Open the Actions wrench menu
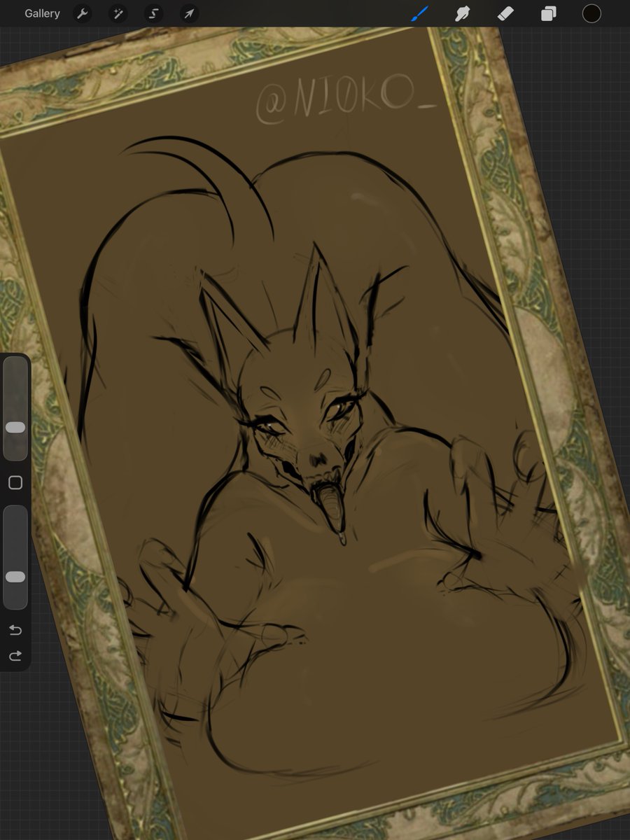Screen dimensions: 630x840 83,13
